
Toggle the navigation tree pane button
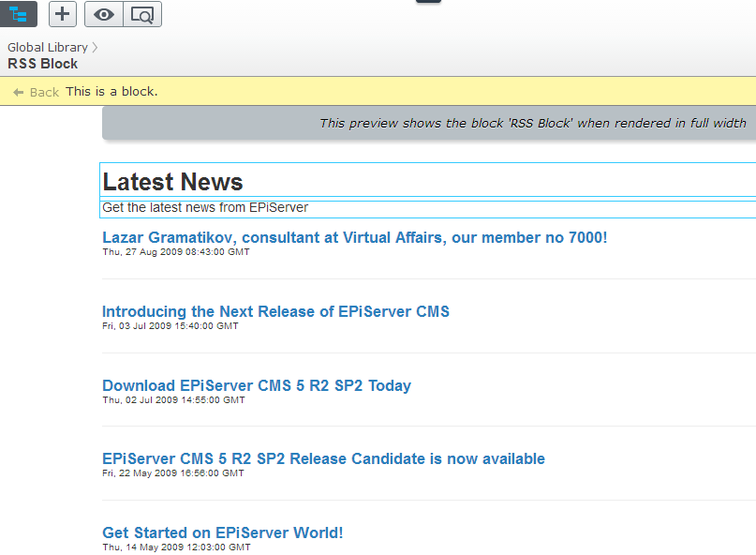(18, 14)
